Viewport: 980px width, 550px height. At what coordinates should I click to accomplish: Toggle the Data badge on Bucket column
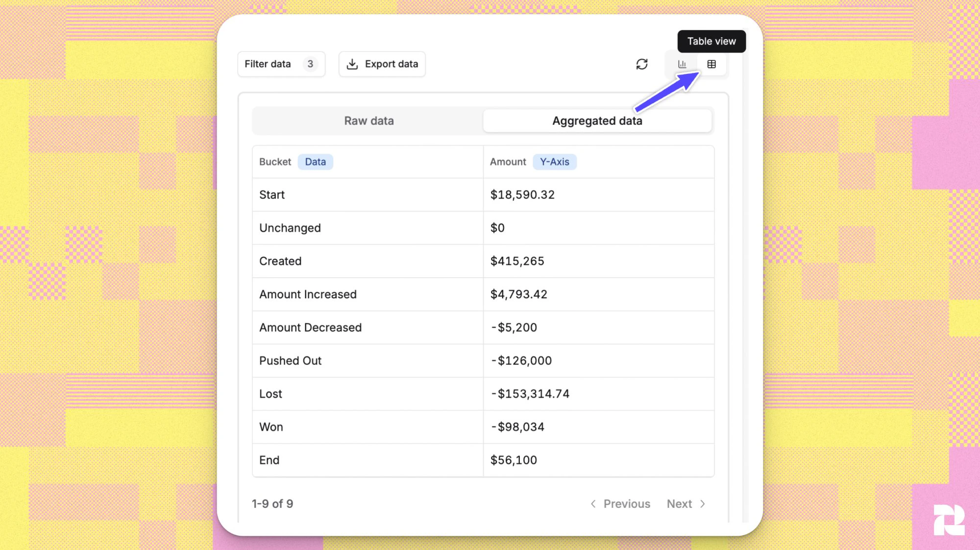coord(315,162)
